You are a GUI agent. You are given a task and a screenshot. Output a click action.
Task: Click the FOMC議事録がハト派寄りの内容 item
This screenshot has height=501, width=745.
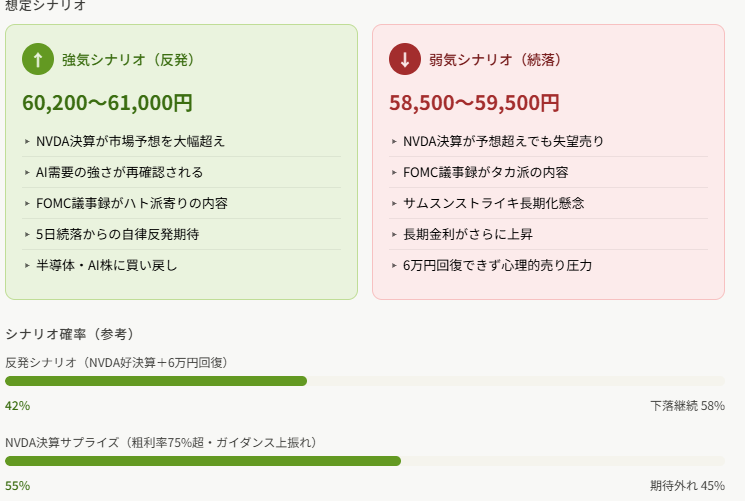point(181,203)
